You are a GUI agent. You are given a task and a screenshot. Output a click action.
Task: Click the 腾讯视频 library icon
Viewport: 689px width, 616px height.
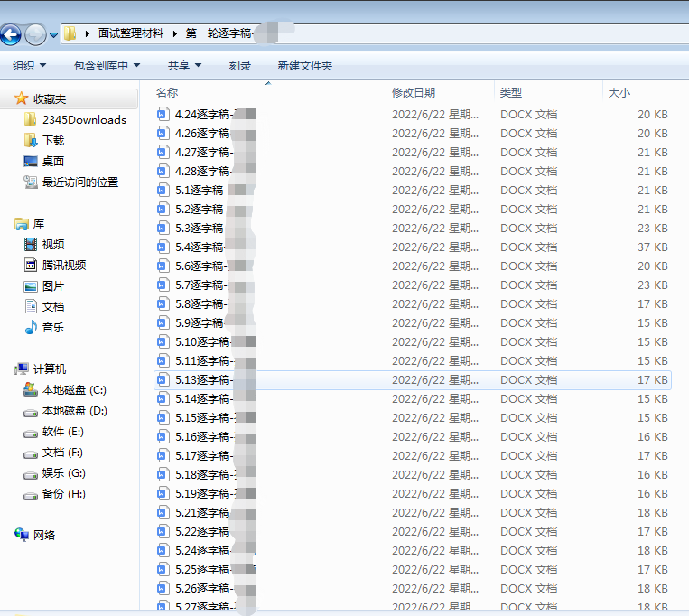(31, 265)
